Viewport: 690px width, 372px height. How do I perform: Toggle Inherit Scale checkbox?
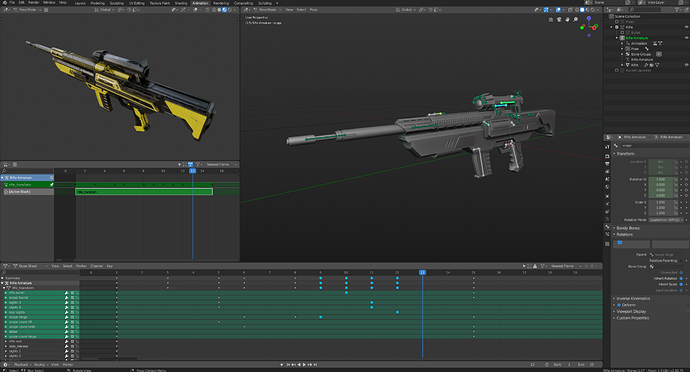click(681, 284)
